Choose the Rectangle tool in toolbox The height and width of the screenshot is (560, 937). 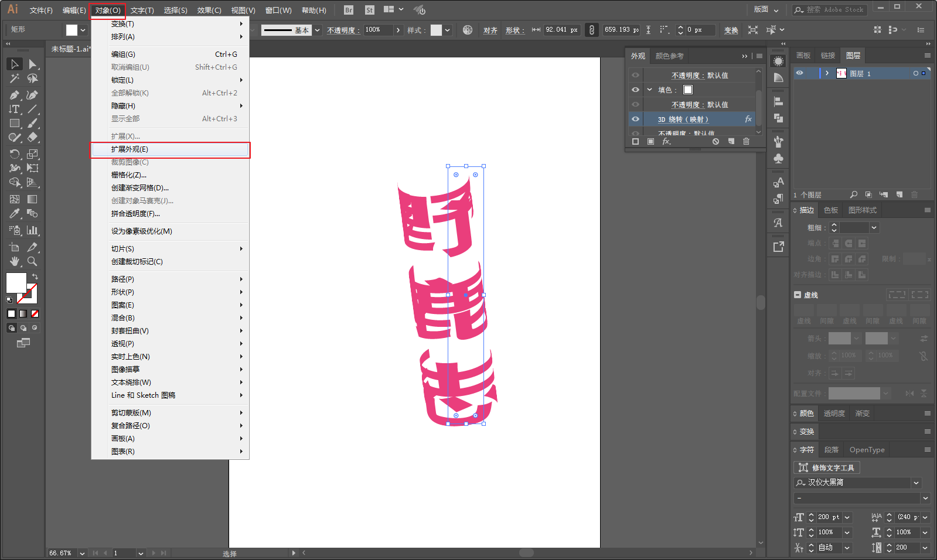pos(15,124)
